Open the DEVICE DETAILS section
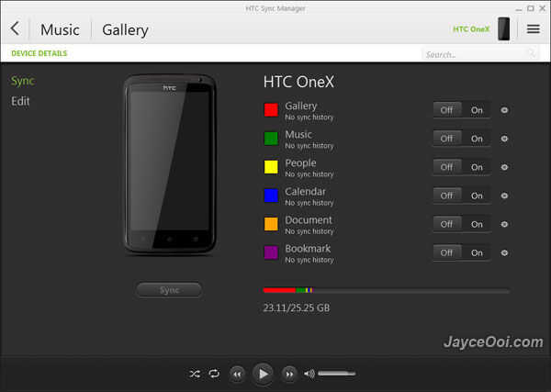This screenshot has width=551, height=392. (39, 53)
